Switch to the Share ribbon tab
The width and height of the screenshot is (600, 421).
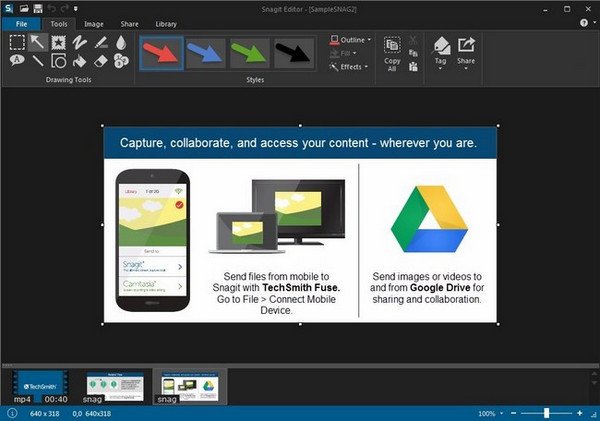(130, 24)
